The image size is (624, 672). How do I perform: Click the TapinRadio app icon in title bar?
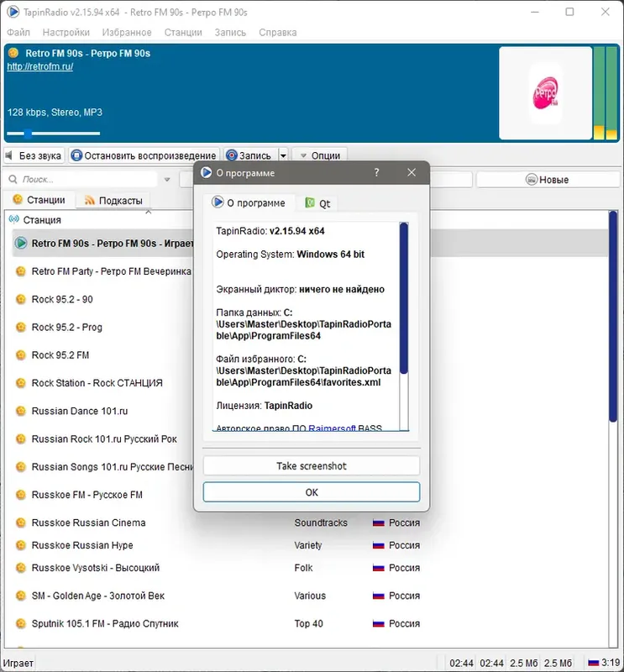[13, 12]
